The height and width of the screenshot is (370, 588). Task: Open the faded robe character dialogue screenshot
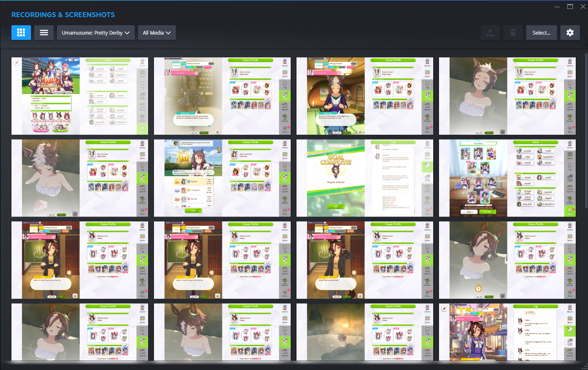coord(222,96)
